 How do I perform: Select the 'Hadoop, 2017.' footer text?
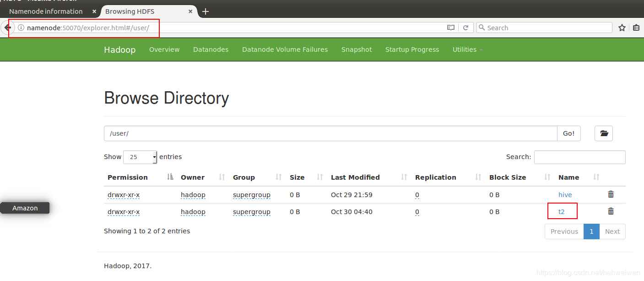128,266
